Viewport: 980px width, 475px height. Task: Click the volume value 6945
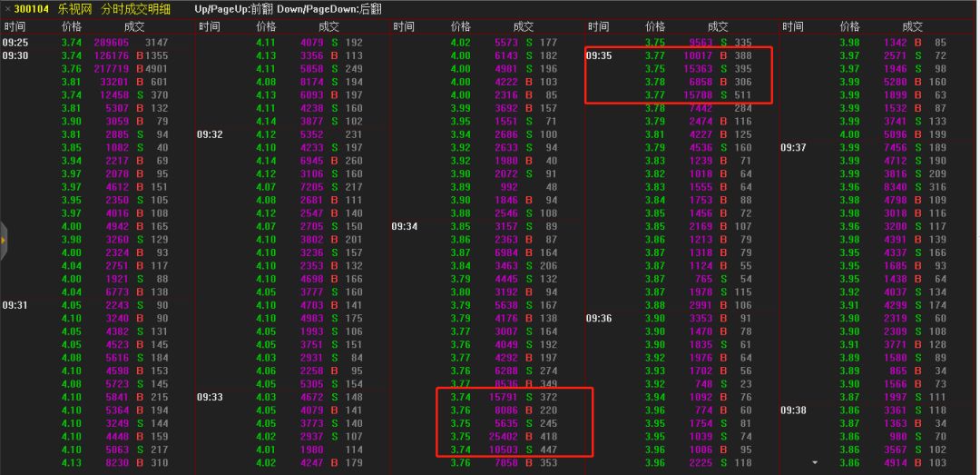[x=312, y=160]
